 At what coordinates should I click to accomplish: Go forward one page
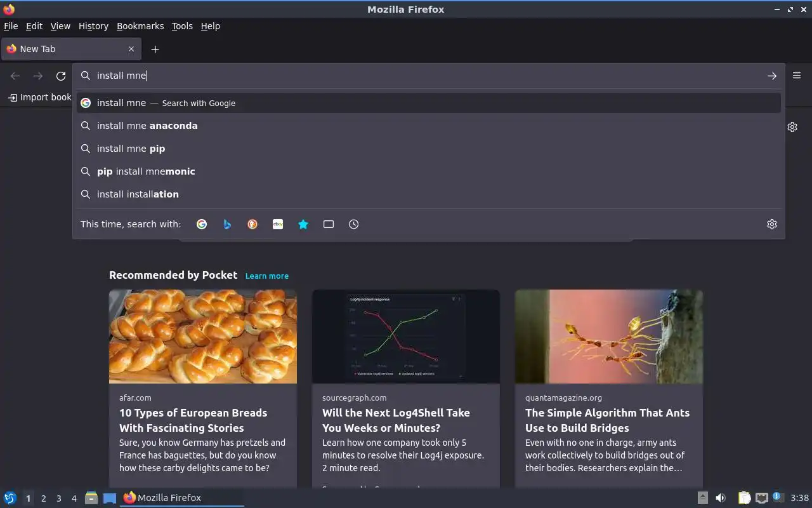(x=38, y=76)
